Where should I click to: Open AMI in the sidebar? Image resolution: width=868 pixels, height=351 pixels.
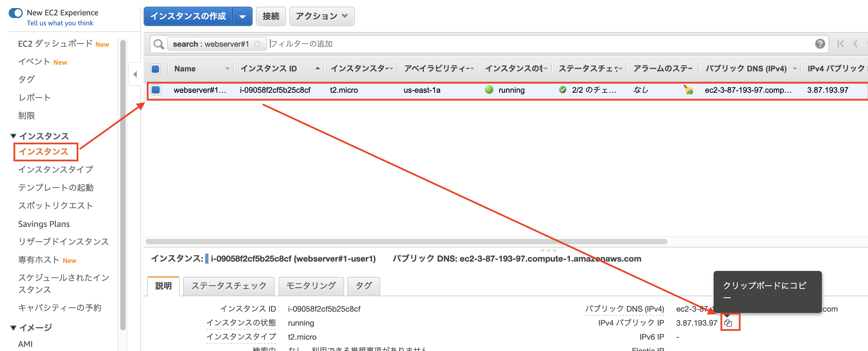click(25, 344)
